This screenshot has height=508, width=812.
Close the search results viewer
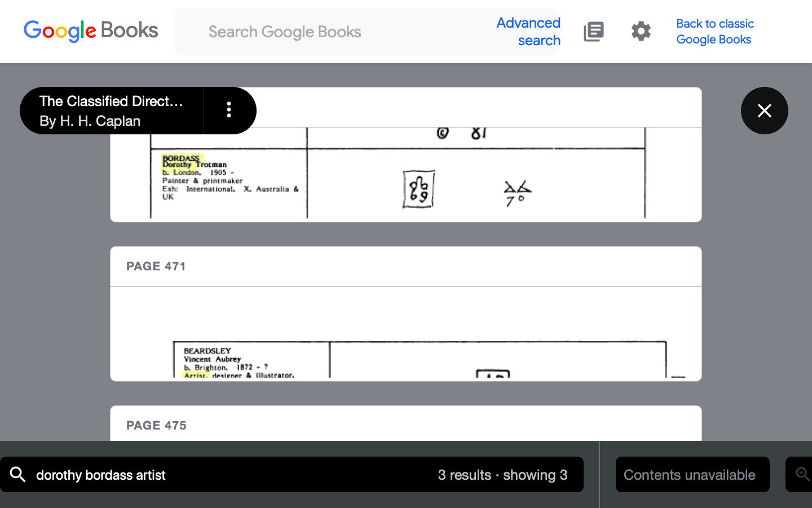[764, 111]
